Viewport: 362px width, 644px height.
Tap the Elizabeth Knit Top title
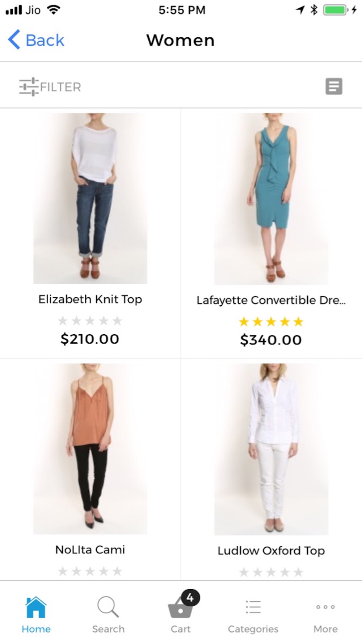click(90, 299)
